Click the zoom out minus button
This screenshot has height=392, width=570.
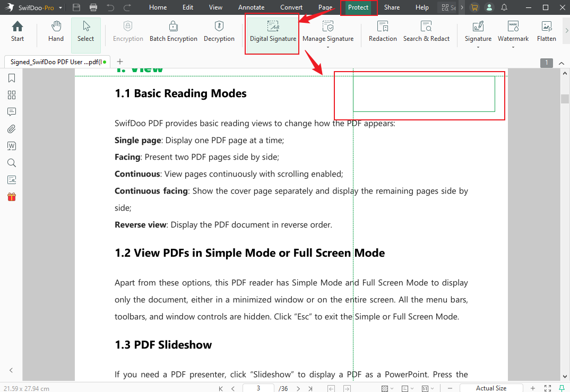pyautogui.click(x=450, y=388)
